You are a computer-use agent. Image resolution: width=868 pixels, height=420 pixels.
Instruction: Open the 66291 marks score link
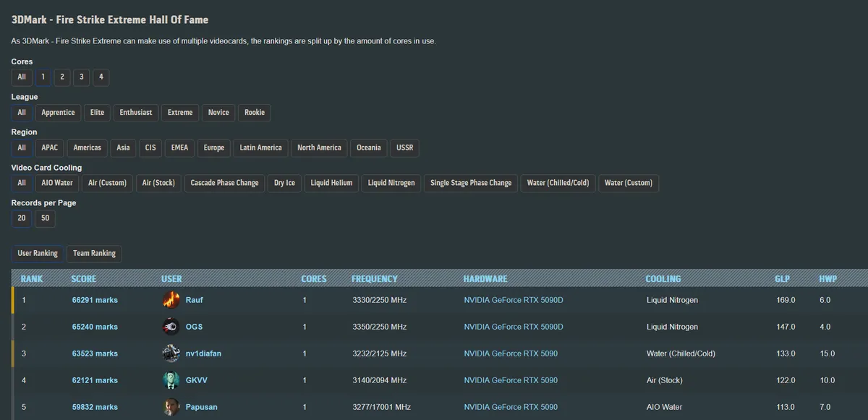(x=95, y=300)
